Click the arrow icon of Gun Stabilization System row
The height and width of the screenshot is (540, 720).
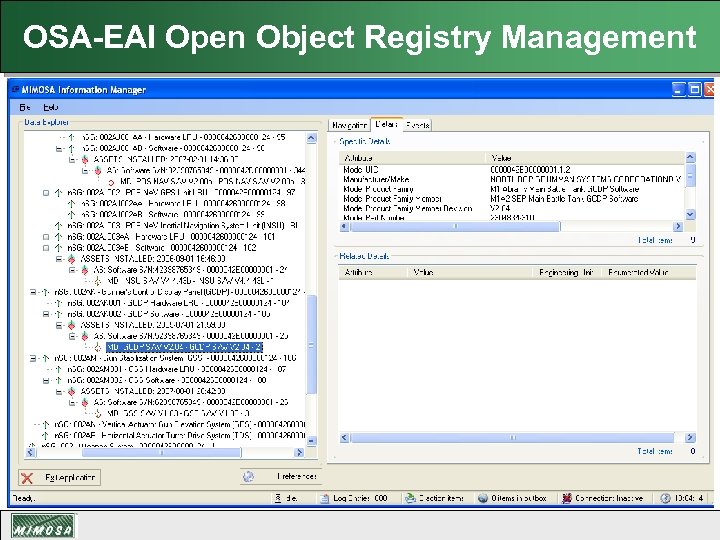click(x=45, y=358)
